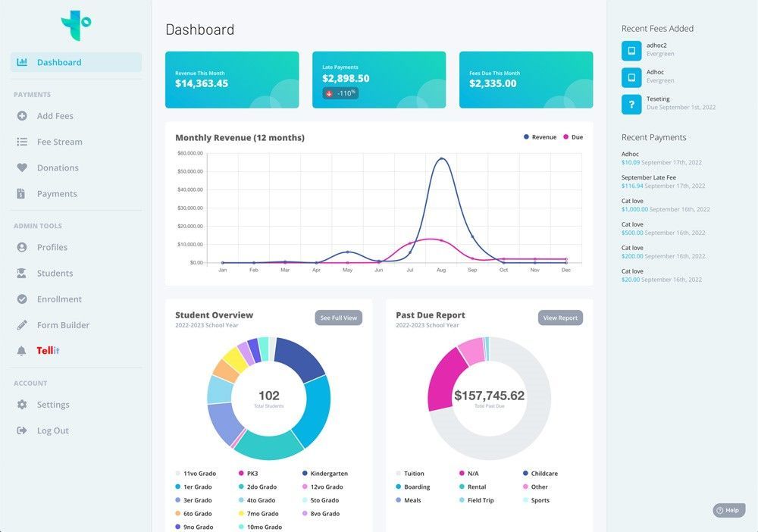Screen dimensions: 758x532
Task: Click the Adhoc Evergreen fee icon
Action: coord(631,77)
